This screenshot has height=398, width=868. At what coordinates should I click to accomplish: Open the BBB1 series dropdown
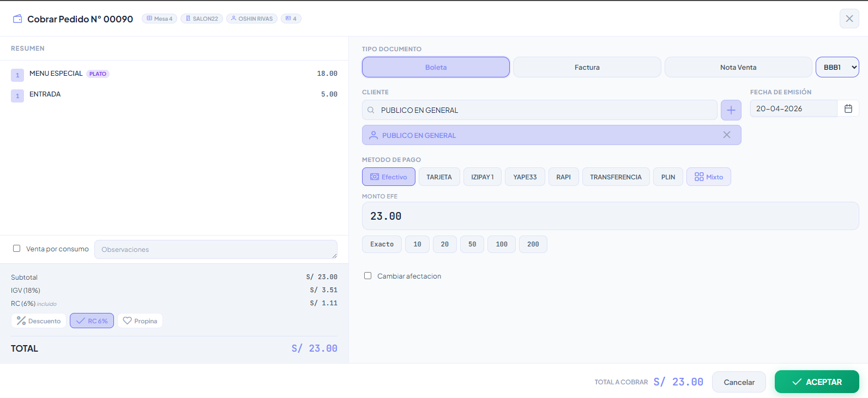(837, 67)
